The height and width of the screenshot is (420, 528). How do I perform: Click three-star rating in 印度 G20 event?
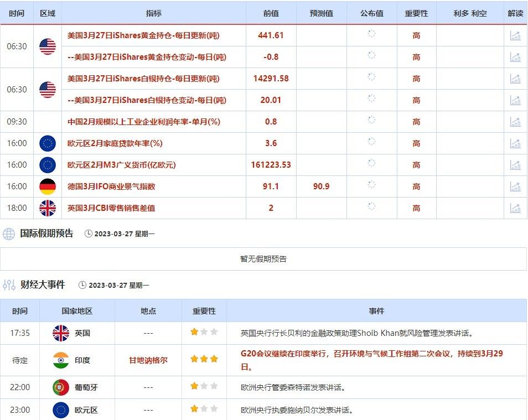[204, 359]
